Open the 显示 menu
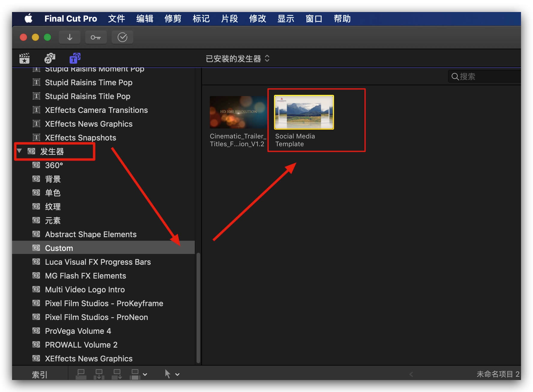 [x=286, y=19]
